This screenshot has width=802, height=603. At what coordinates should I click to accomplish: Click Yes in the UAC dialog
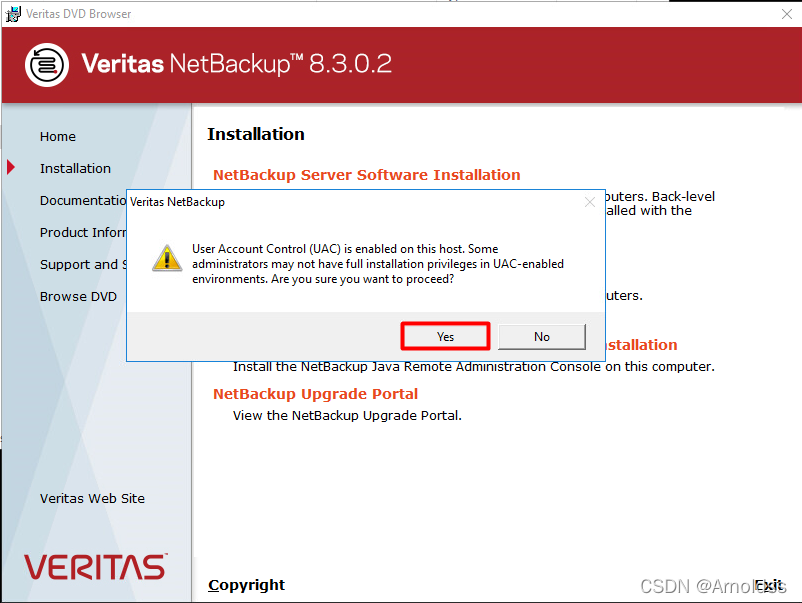click(445, 337)
